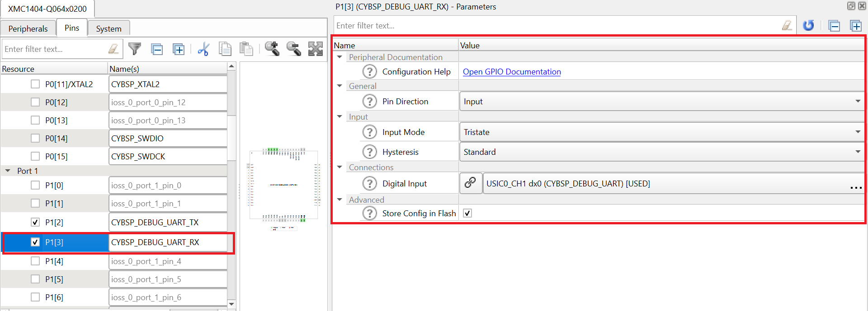868x311 pixels.
Task: Uncheck the P1[3] pin checkbox
Action: [35, 242]
